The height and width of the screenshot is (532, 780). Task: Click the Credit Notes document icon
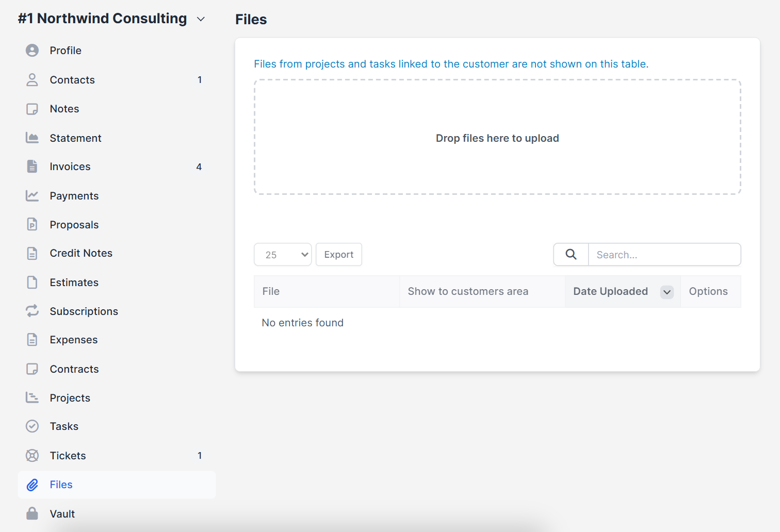[32, 253]
